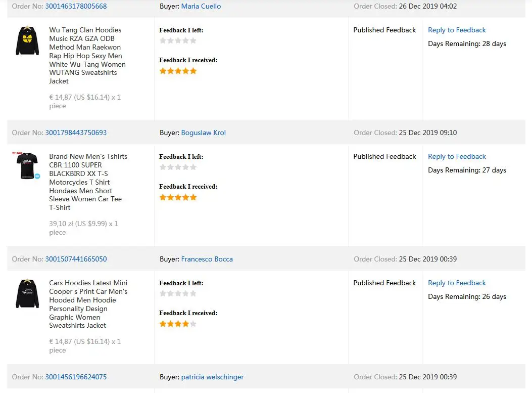Open order number 3001798443750693
The height and width of the screenshot is (393, 532).
pos(76,133)
